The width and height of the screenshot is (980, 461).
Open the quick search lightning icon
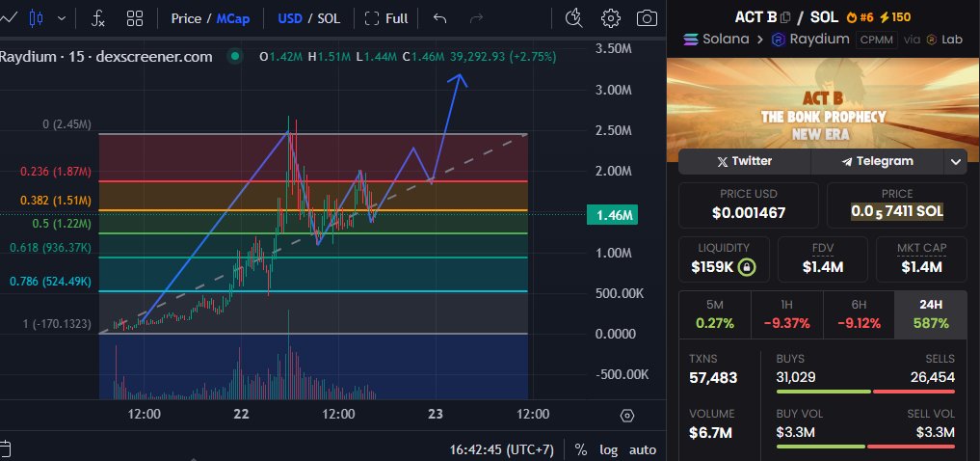point(573,18)
